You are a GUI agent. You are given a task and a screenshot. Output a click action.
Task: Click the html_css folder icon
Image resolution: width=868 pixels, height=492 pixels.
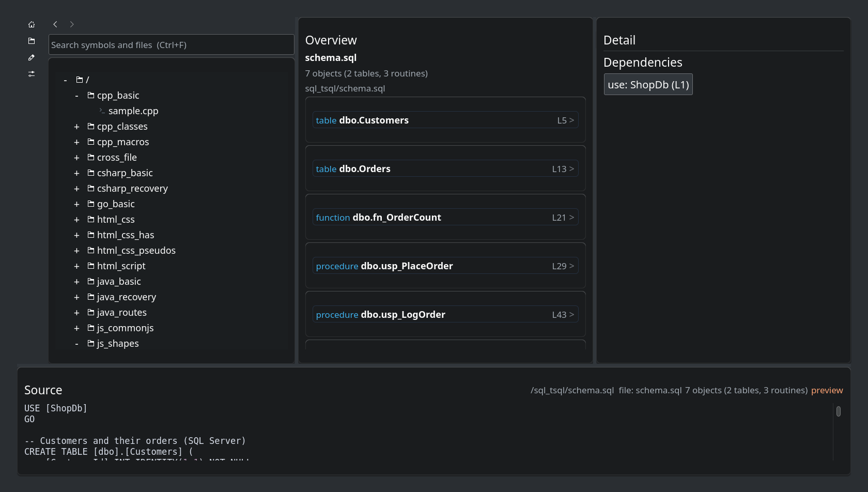click(x=91, y=219)
